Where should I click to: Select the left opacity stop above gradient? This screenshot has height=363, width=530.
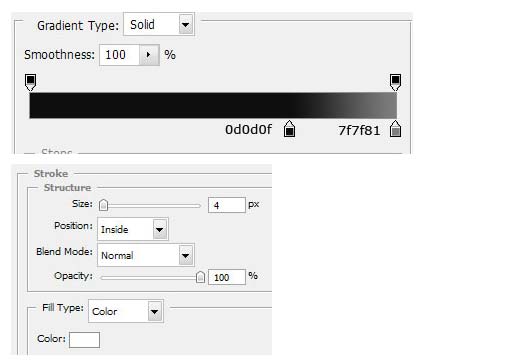[x=30, y=82]
